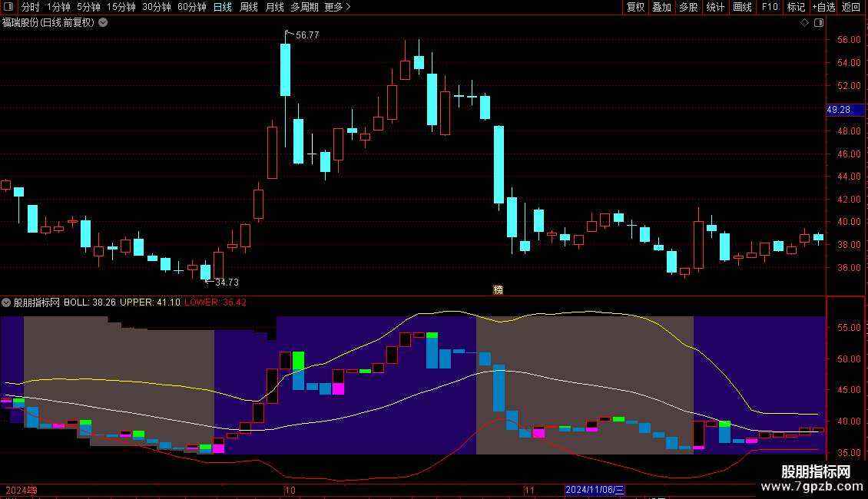Select the 15分钟 period

click(x=121, y=7)
